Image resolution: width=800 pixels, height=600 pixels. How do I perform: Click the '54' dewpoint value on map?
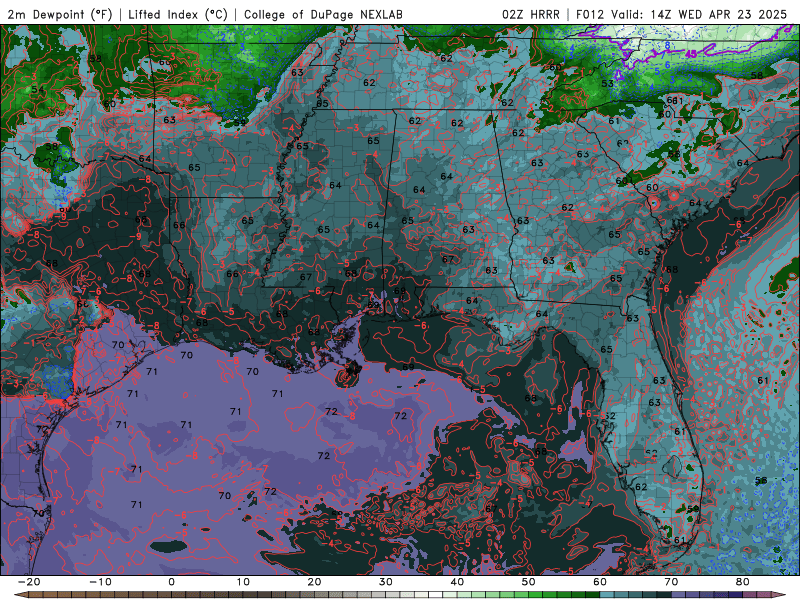click(38, 90)
